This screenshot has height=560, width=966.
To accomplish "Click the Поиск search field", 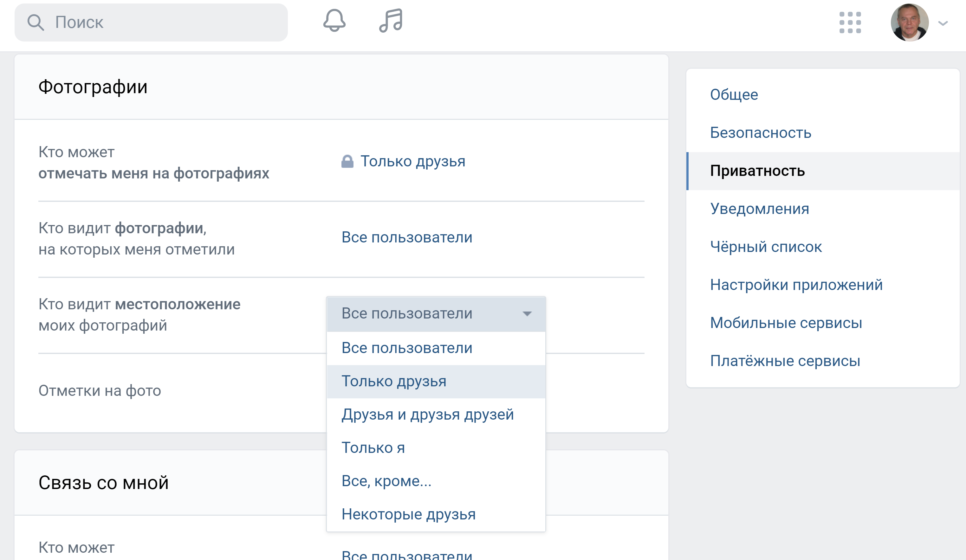I will tap(151, 23).
